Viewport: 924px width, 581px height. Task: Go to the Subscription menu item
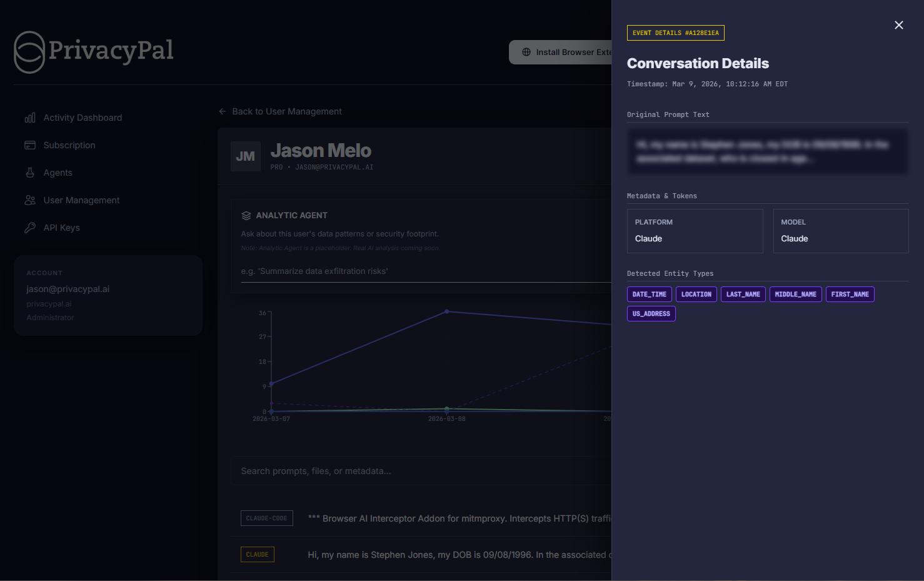69,145
